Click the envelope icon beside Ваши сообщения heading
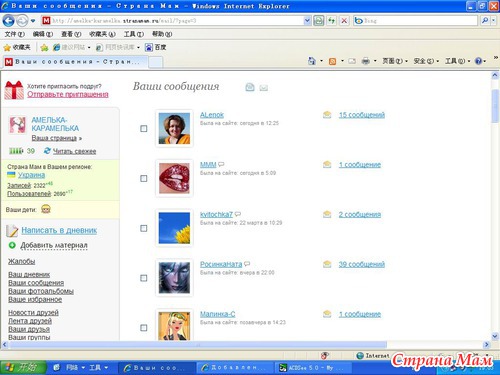This screenshot has width=500, height=375. click(x=264, y=88)
